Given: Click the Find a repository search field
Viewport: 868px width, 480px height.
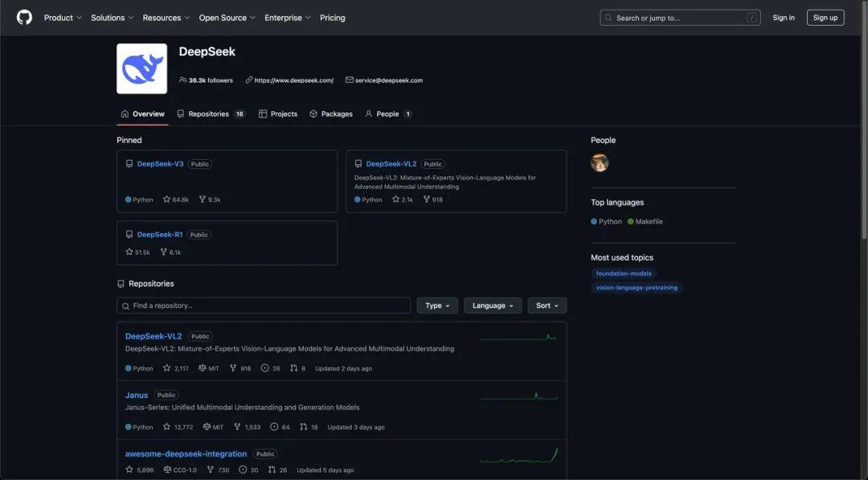Looking at the screenshot, I should pos(265,303).
